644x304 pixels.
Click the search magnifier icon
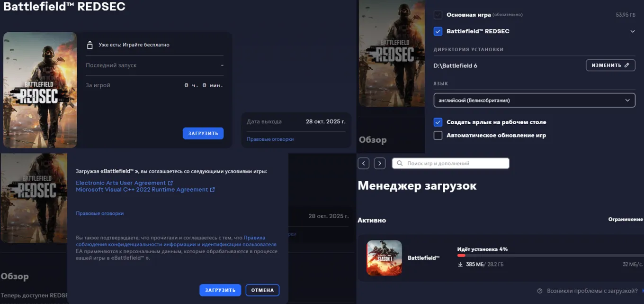(400, 163)
